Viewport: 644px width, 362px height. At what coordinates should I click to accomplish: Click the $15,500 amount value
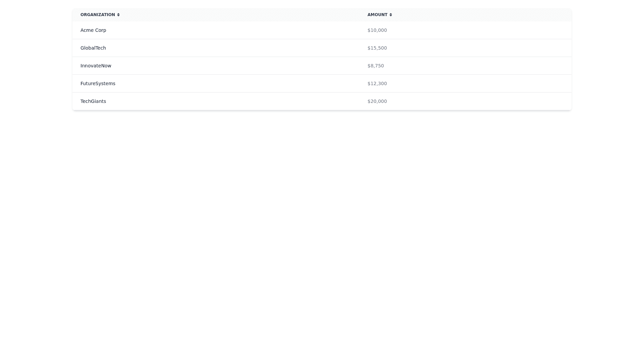click(x=377, y=48)
